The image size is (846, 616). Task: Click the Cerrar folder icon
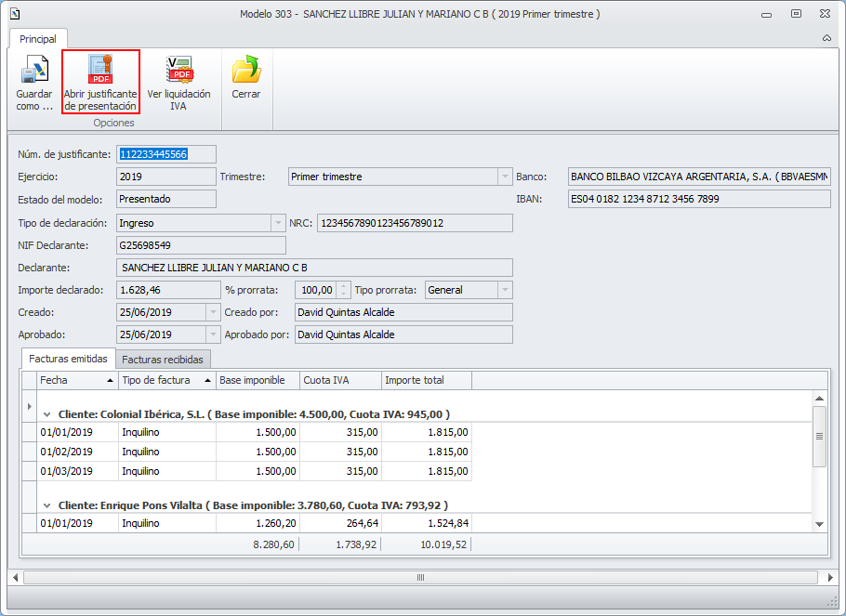[x=246, y=72]
